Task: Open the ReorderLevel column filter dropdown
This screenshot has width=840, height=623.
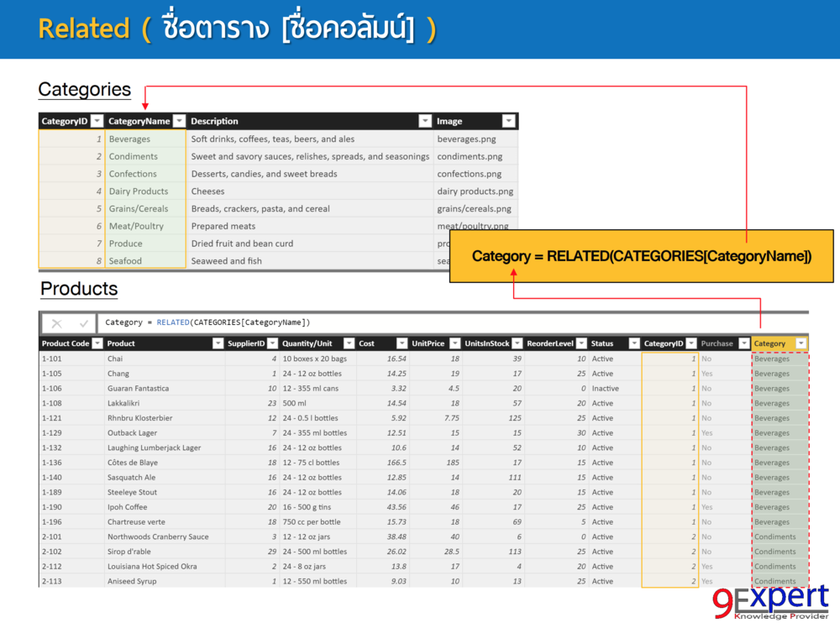Action: [581, 343]
